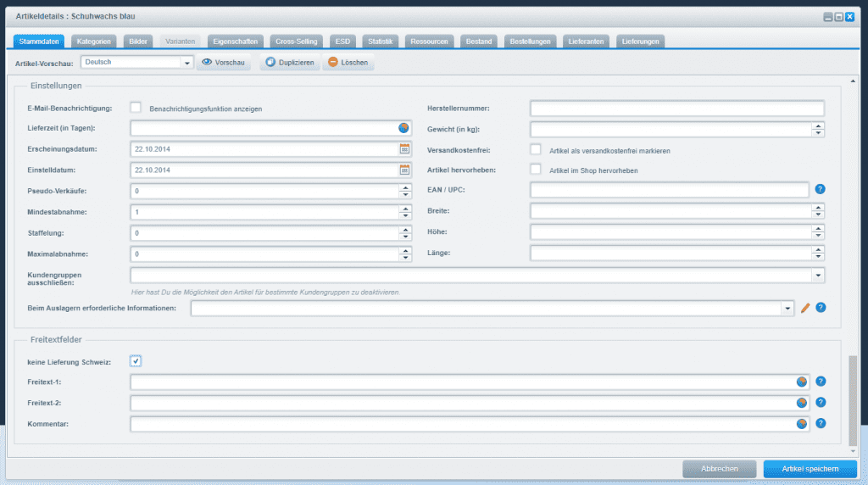Screen dimensions: 868x485
Task: Click the help icon next to Kommentar
Action: pos(820,423)
